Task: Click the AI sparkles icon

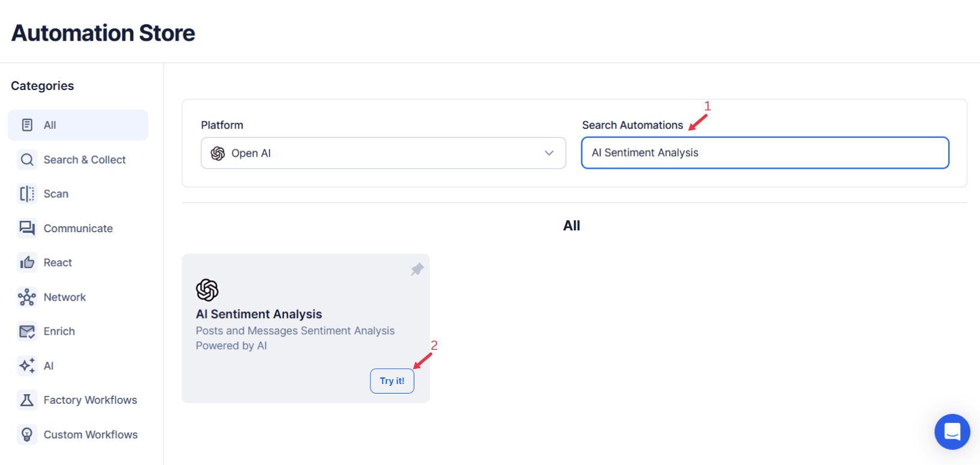Action: tap(27, 365)
